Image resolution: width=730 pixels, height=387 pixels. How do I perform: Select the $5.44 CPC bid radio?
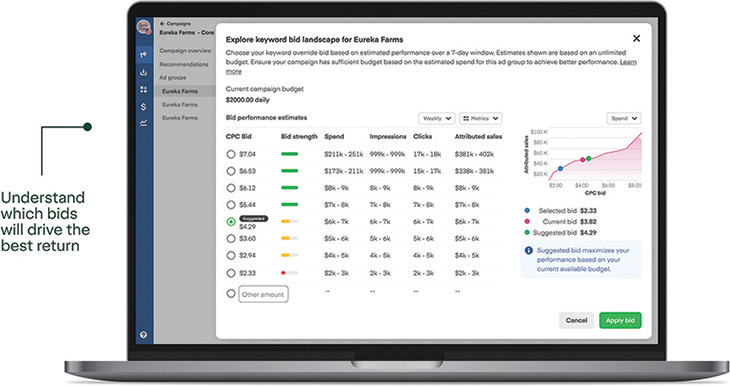click(230, 204)
